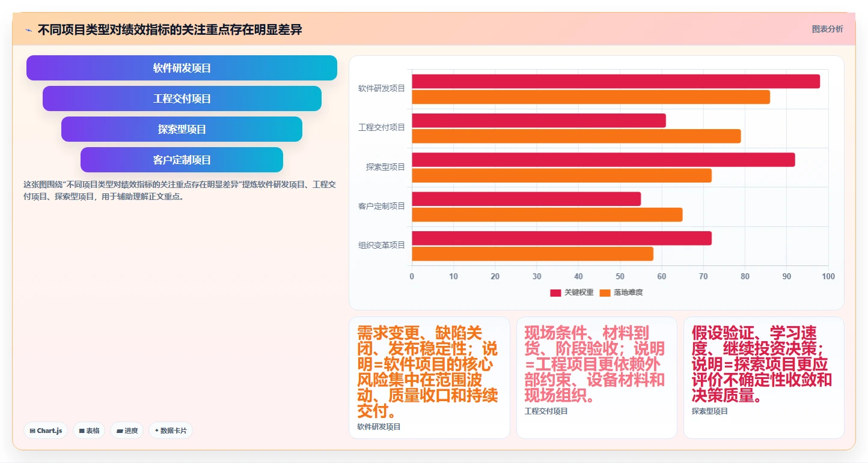This screenshot has width=868, height=463.
Task: Click the icon beside the slide title
Action: point(29,29)
